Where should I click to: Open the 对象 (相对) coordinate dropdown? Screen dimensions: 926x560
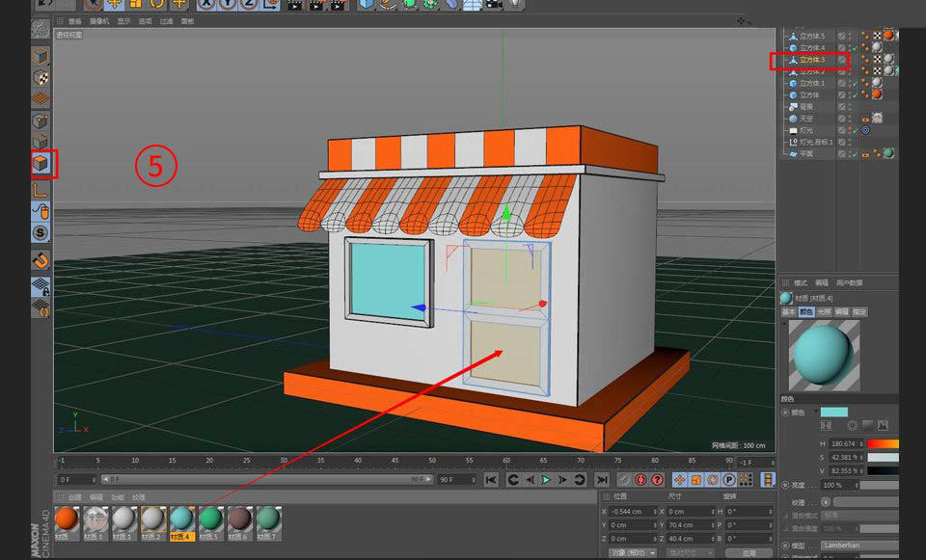634,553
